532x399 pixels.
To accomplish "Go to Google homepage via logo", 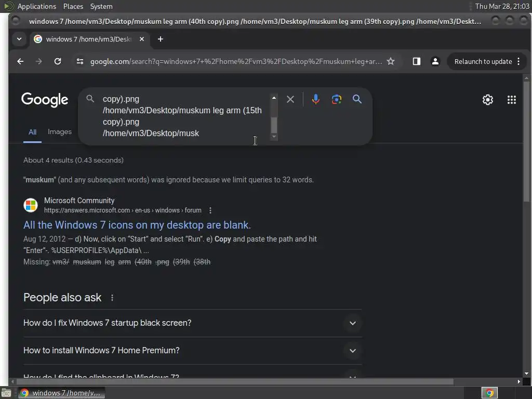I will 45,100.
